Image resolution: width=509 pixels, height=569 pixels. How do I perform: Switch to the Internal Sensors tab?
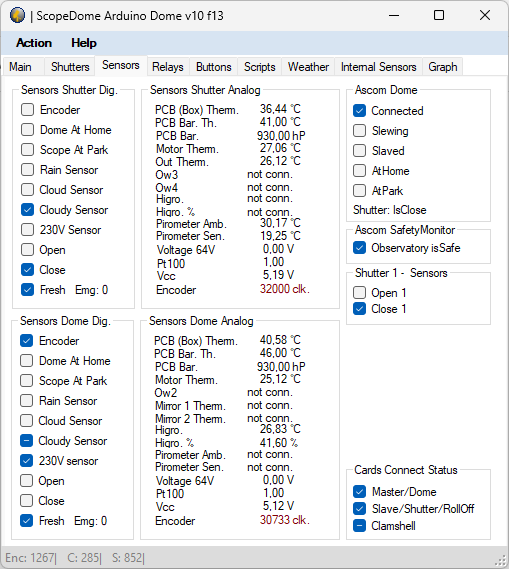[x=378, y=67]
